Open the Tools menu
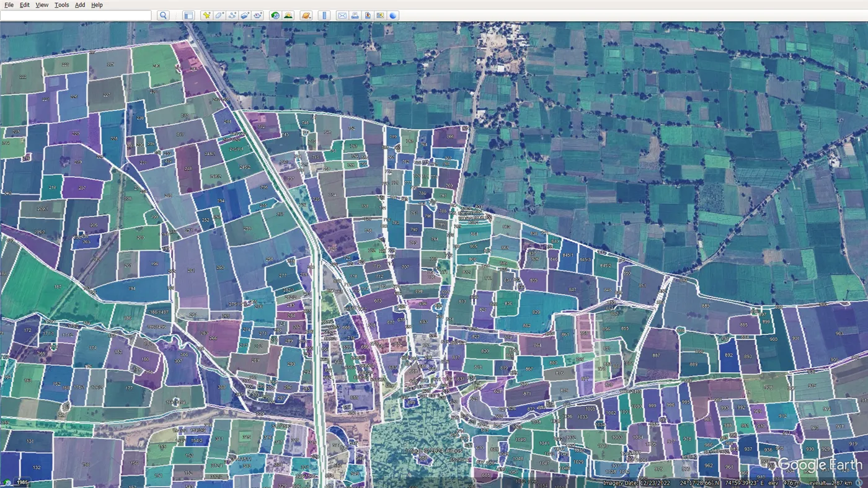 pyautogui.click(x=61, y=5)
